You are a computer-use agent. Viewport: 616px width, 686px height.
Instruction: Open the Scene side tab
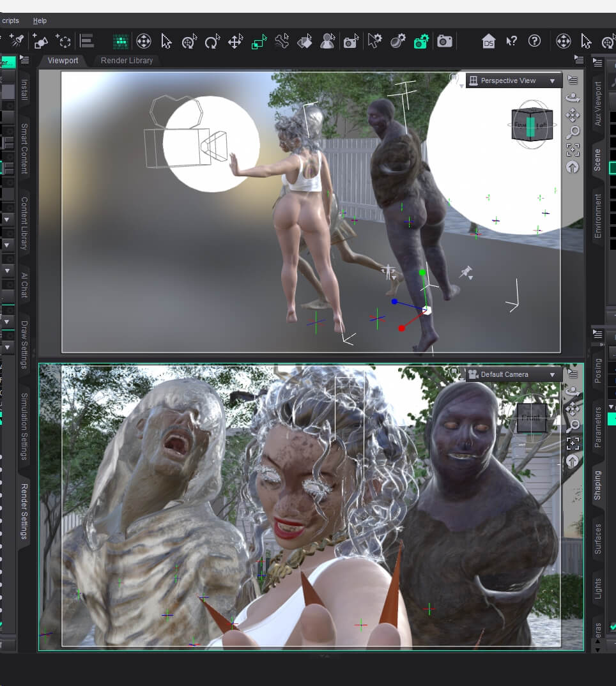pos(597,160)
